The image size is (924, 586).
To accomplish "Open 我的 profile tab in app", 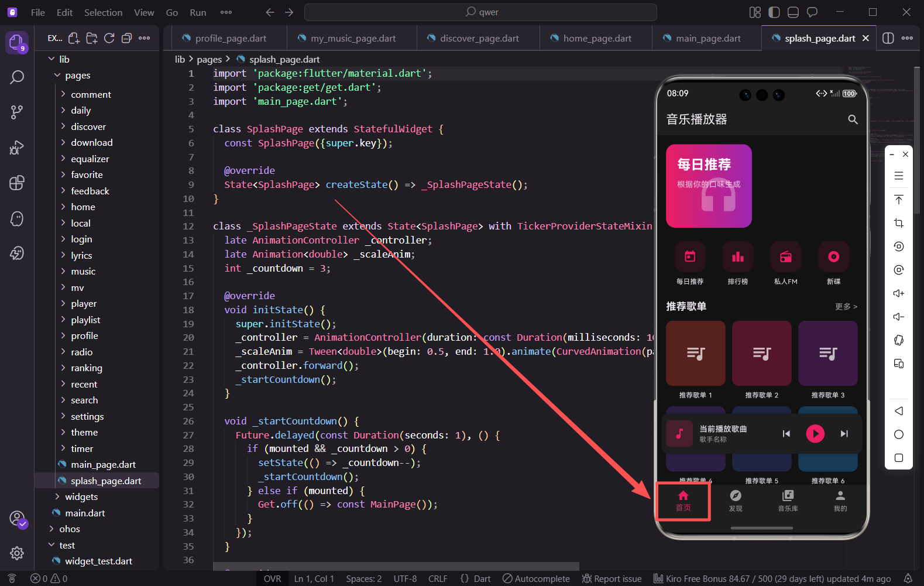I will (x=840, y=501).
